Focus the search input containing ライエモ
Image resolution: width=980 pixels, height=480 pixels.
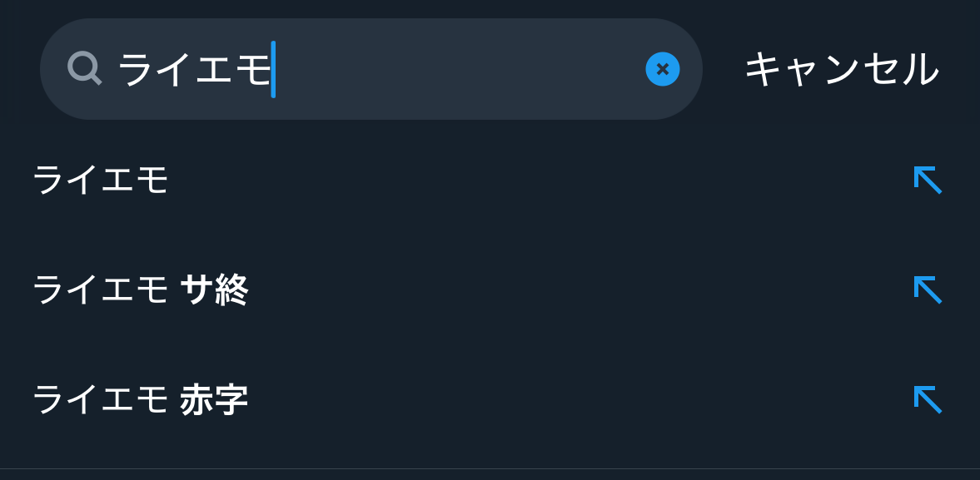tap(371, 69)
